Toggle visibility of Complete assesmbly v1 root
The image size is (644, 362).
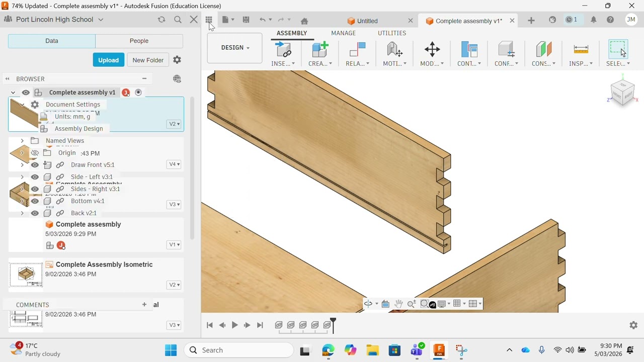[26, 93]
